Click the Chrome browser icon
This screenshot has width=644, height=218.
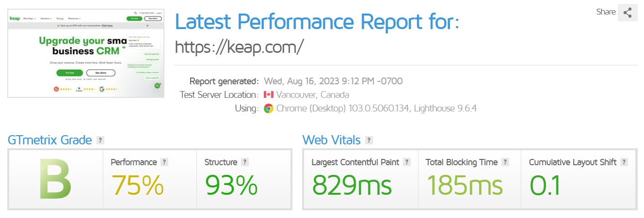(x=269, y=109)
